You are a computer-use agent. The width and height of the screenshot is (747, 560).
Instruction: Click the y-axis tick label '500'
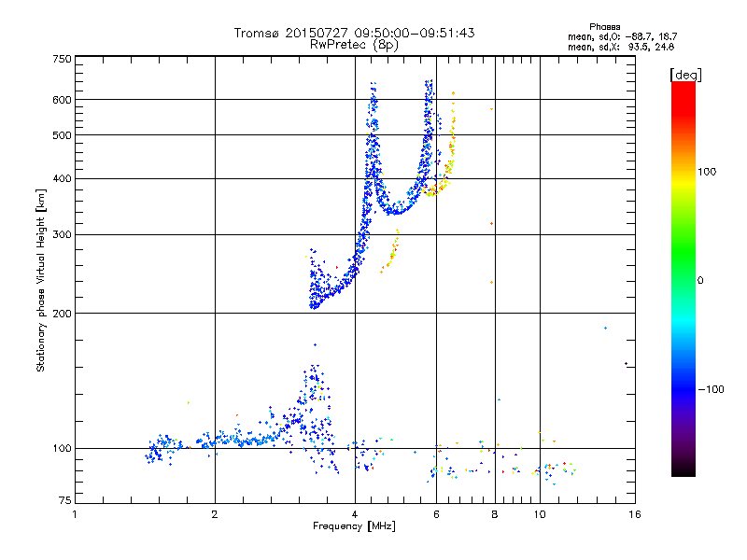[x=62, y=135]
